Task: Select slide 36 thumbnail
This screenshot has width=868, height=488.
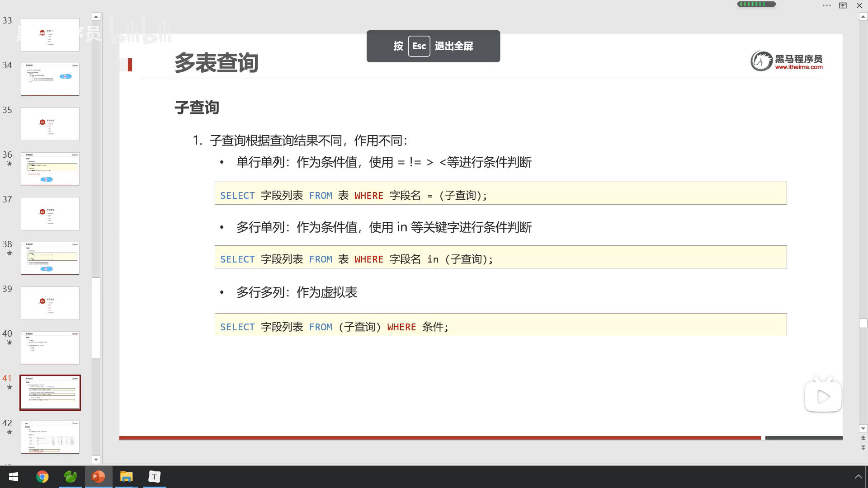Action: click(x=50, y=169)
